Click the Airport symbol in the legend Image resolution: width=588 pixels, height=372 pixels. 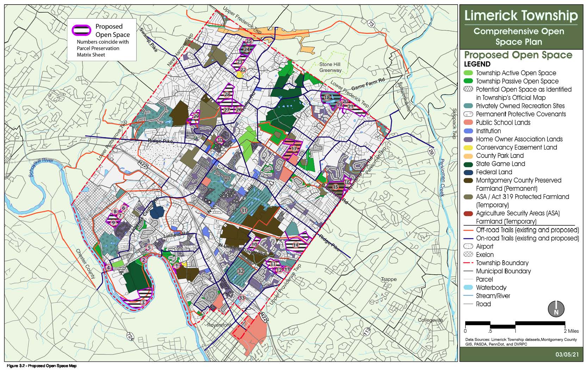pyautogui.click(x=469, y=246)
